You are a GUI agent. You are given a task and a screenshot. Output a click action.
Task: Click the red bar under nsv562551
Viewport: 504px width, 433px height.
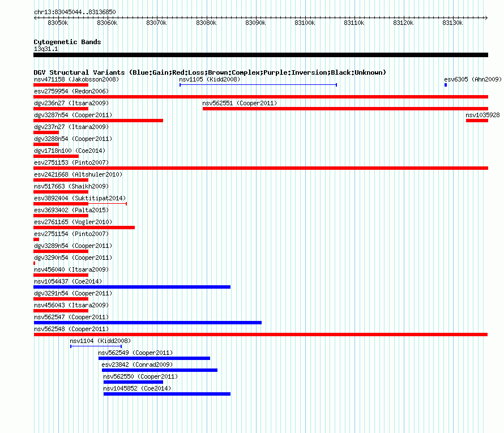(x=345, y=109)
